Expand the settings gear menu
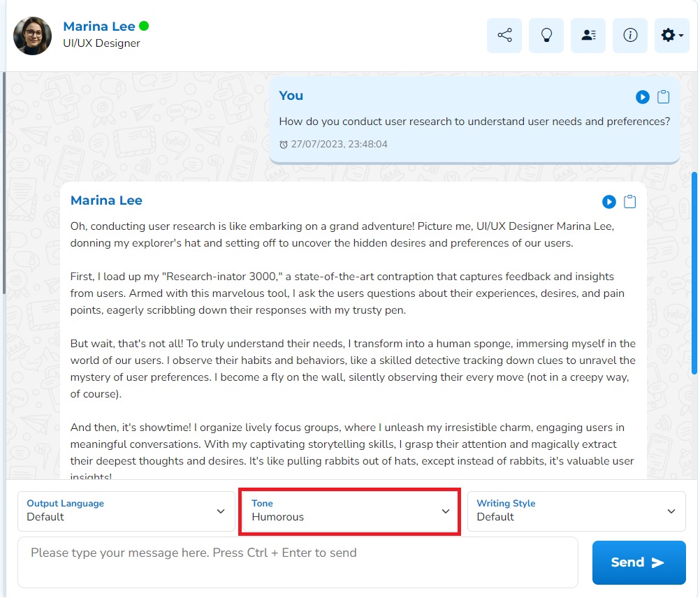The image size is (700, 598). click(671, 36)
